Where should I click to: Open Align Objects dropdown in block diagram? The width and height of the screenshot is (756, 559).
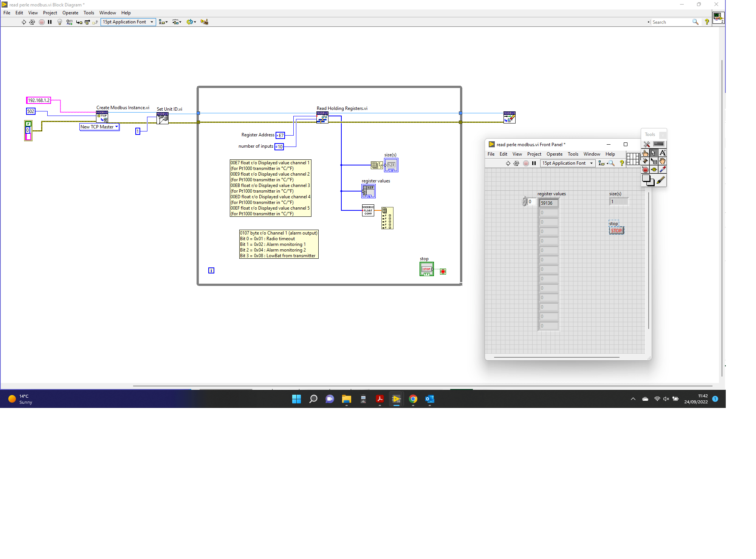click(163, 22)
